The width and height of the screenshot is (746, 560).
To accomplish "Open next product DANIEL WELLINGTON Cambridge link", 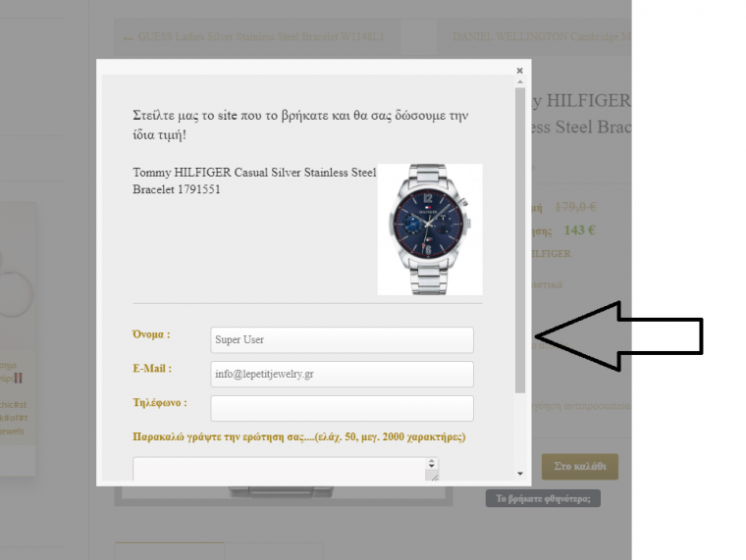I will click(x=542, y=36).
